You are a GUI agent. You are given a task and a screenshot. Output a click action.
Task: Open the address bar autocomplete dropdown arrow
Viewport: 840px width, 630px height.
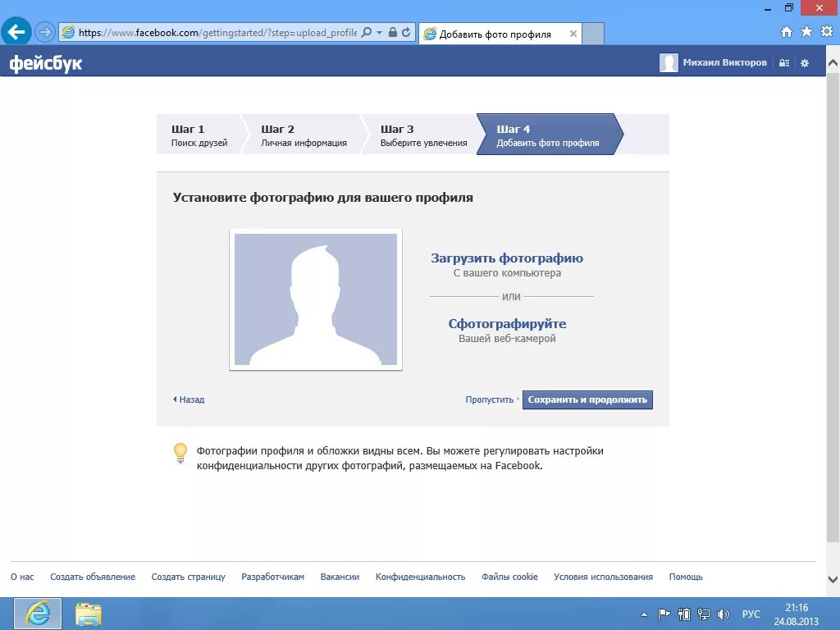click(379, 32)
